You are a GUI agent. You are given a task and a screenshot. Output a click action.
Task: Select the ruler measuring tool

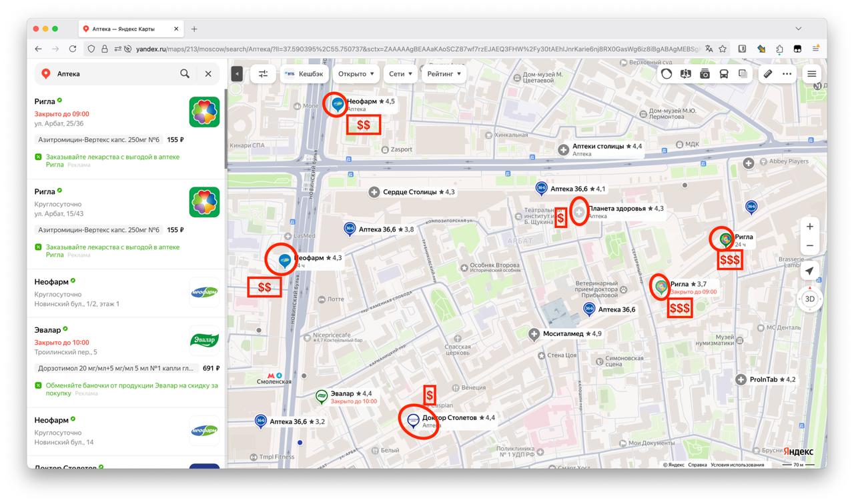[768, 74]
